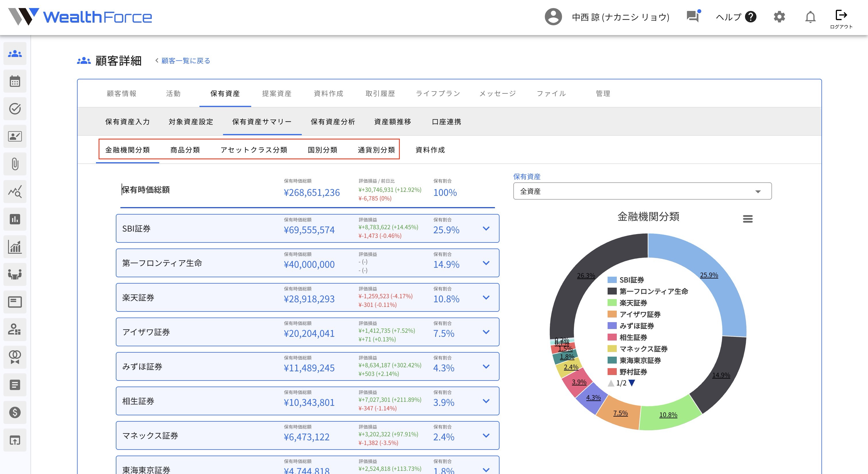Go to next legend page arrow

(x=632, y=383)
